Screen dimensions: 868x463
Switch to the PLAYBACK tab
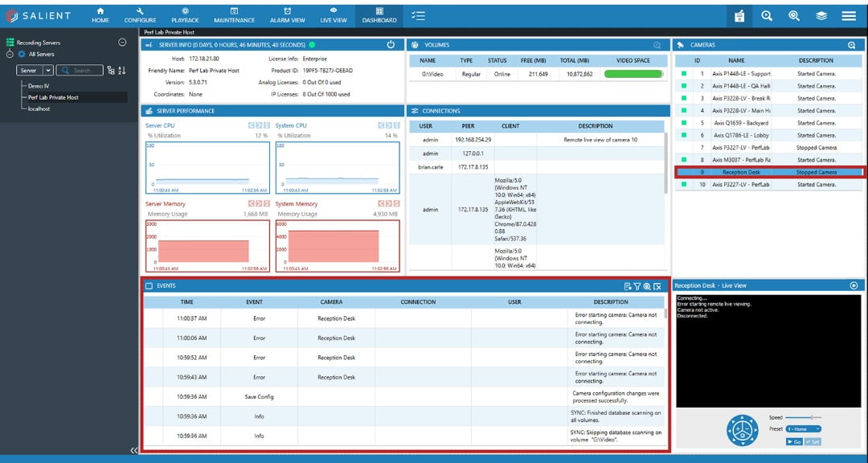tap(186, 14)
